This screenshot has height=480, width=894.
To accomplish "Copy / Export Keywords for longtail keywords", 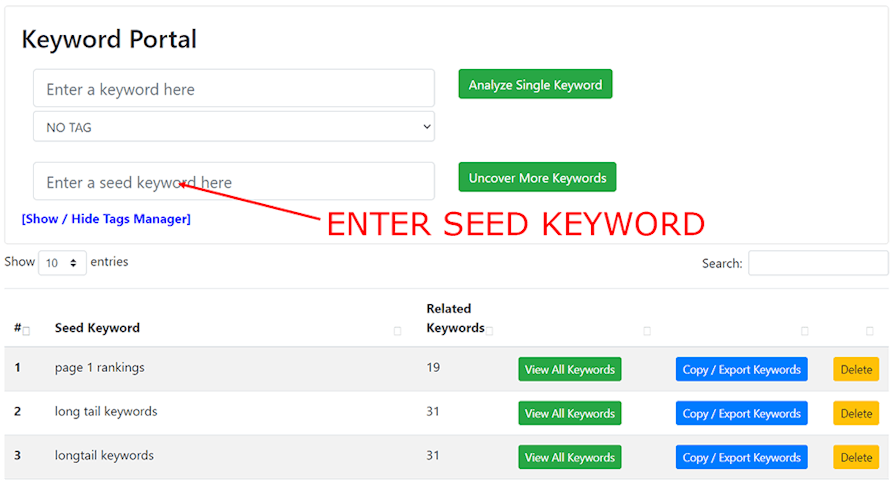I will tap(741, 457).
